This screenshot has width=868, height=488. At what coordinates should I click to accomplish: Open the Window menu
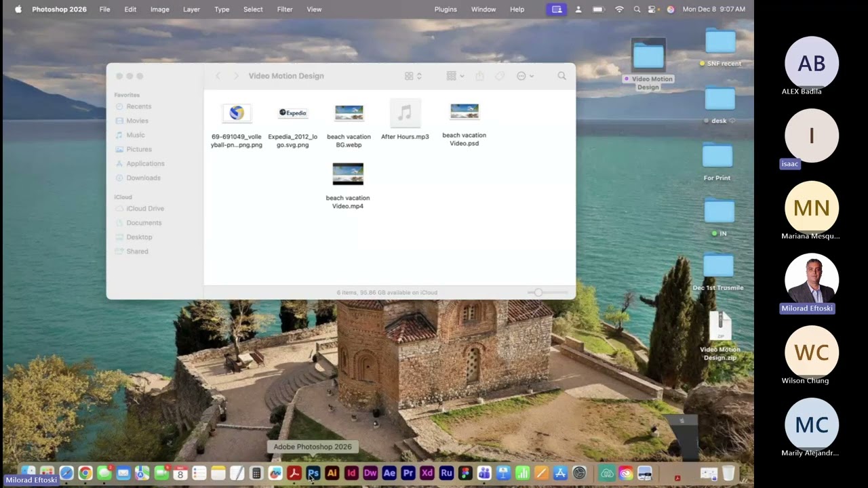(x=484, y=9)
